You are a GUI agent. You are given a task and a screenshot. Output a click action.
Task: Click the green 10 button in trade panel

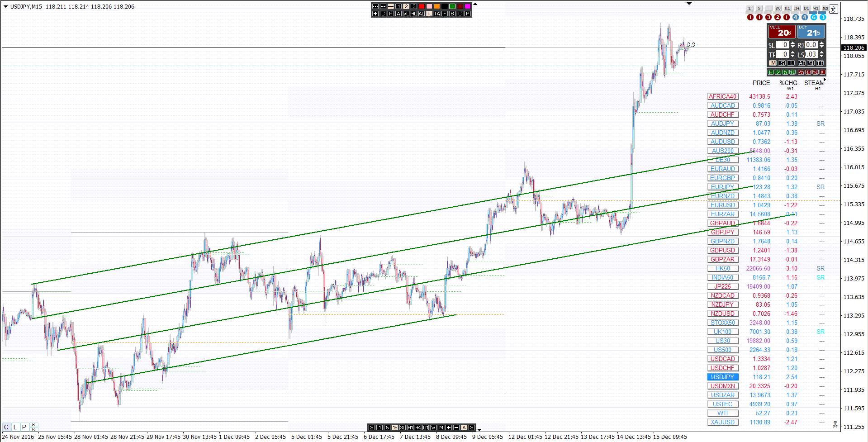[792, 72]
